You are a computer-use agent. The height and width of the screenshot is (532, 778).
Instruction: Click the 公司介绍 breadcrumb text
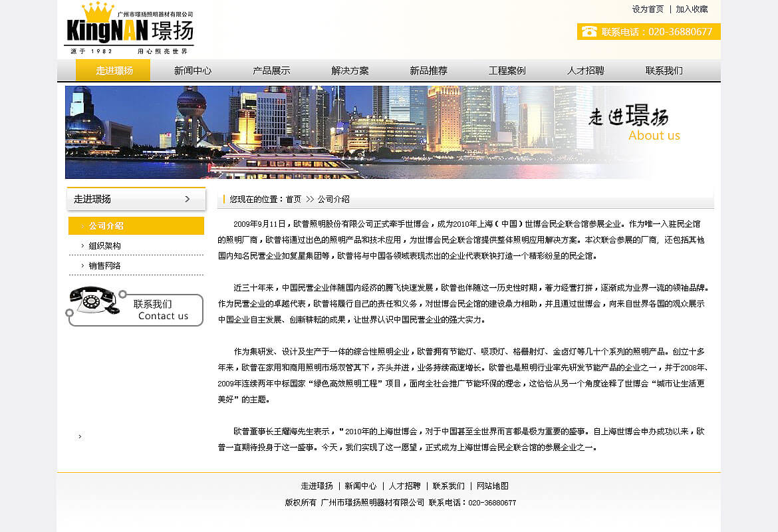(333, 199)
